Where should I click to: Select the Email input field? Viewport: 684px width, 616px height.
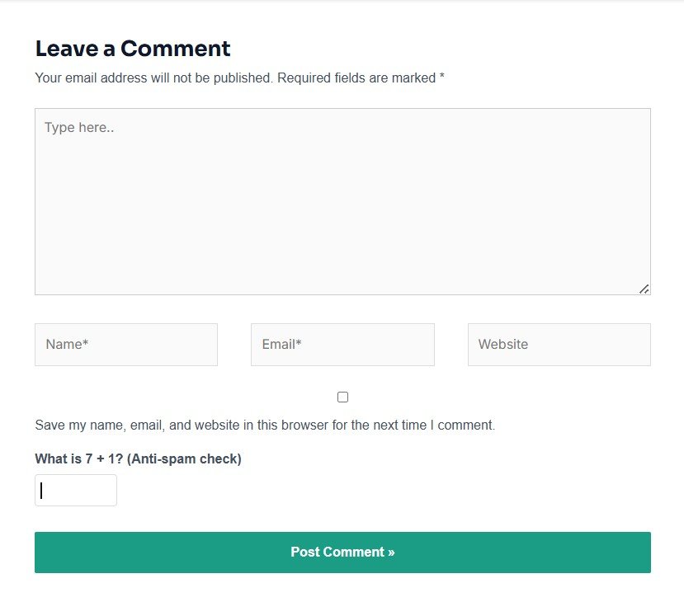point(342,344)
